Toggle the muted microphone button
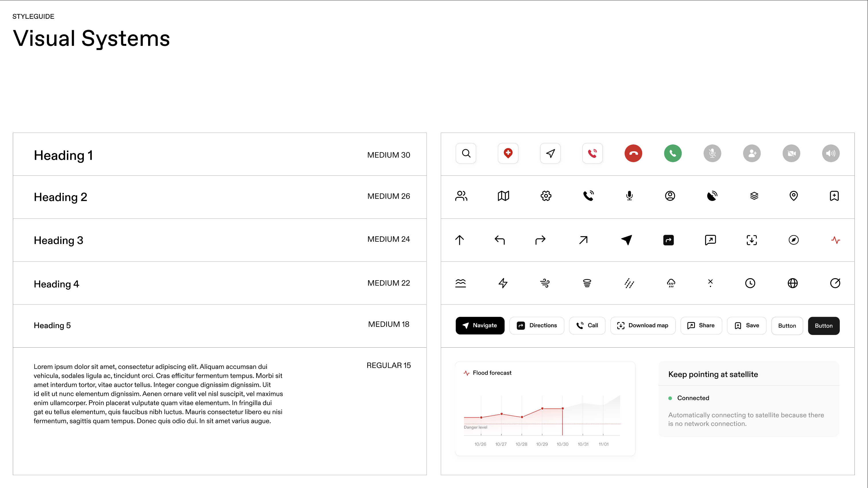The image size is (868, 488). point(712,153)
